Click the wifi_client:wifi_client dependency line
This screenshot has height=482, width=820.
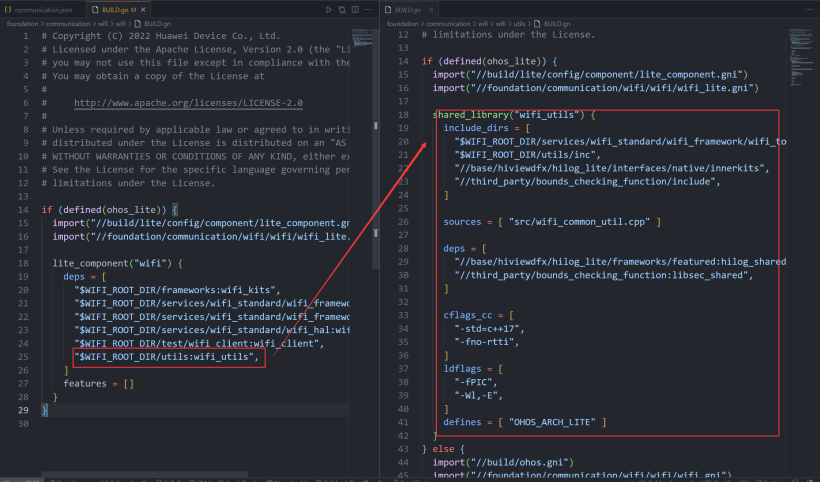point(199,343)
